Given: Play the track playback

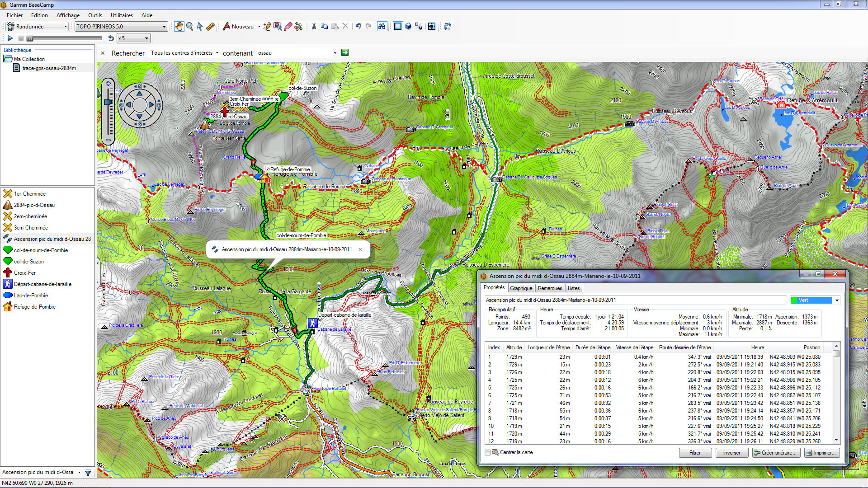Looking at the screenshot, I should click(10, 38).
